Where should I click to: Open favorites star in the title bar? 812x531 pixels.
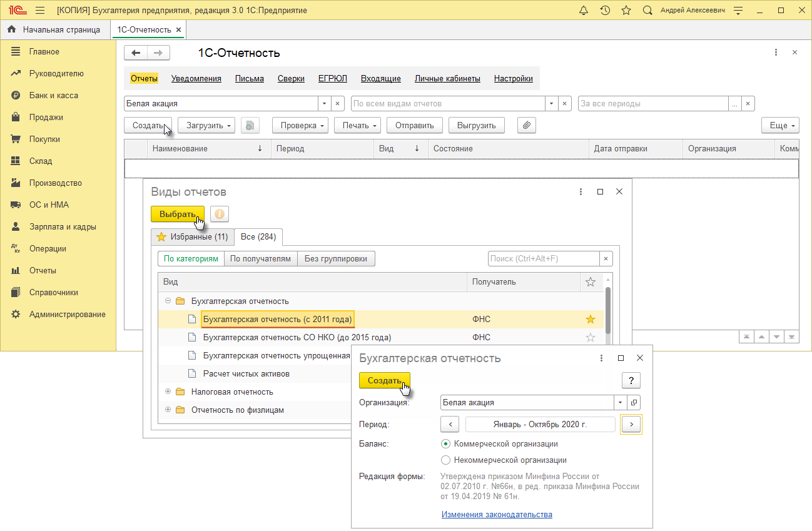pyautogui.click(x=626, y=11)
